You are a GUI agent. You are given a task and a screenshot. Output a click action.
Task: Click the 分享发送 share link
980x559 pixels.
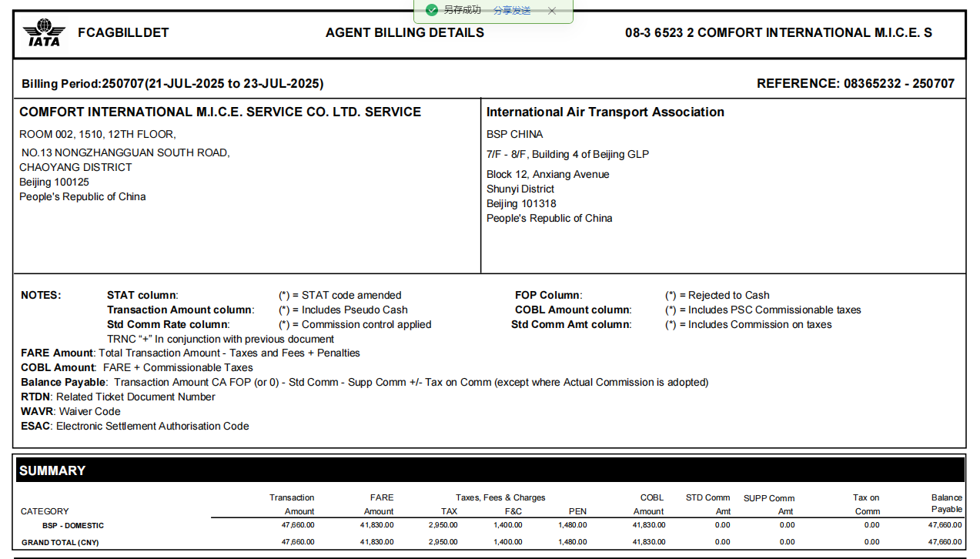pos(512,11)
